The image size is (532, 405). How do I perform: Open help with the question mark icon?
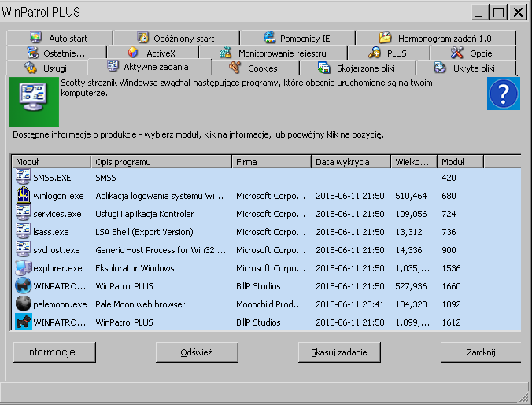(x=504, y=94)
